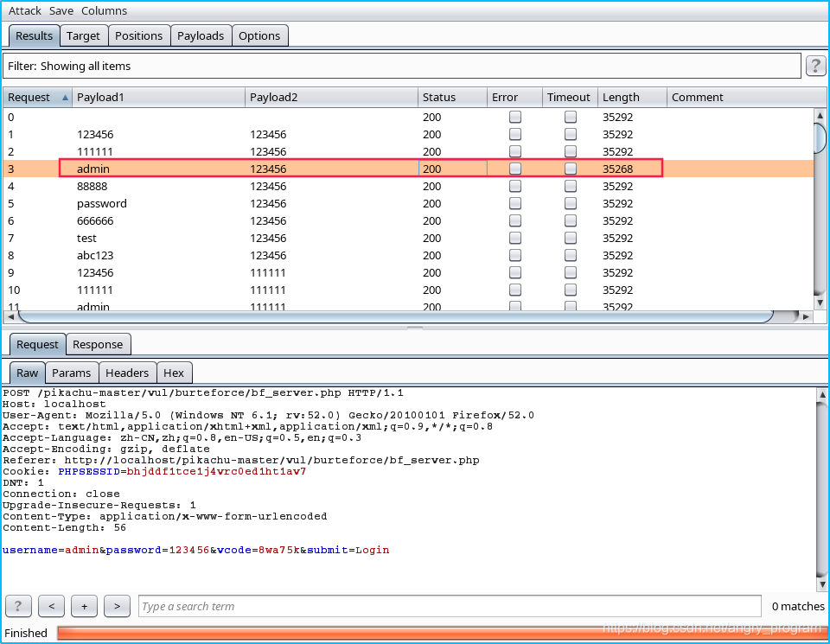Click down arrow of request viewer scrollbar
This screenshot has width=830, height=644.
(822, 584)
